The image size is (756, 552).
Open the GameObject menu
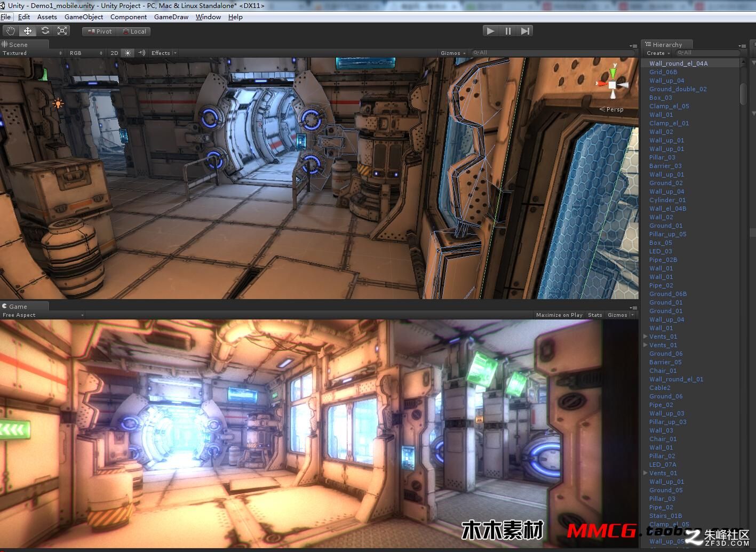(84, 17)
